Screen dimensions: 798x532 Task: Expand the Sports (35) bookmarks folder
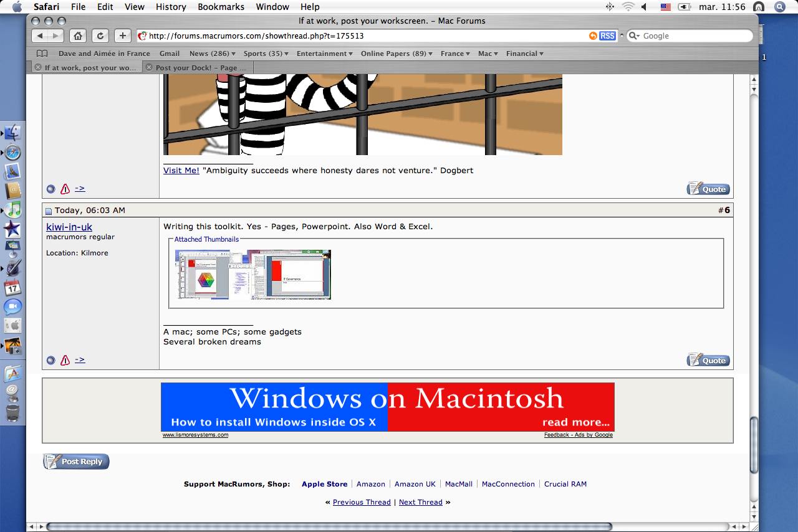[x=266, y=54]
